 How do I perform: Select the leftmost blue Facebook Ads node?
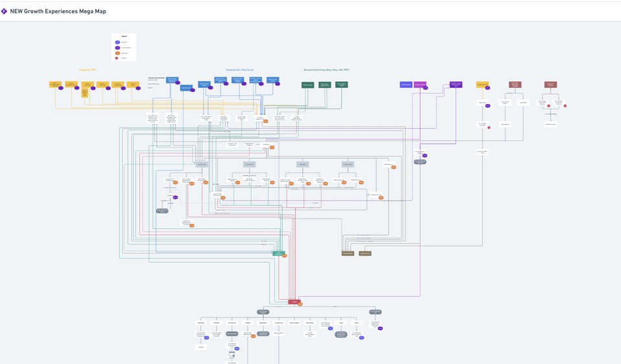point(172,80)
